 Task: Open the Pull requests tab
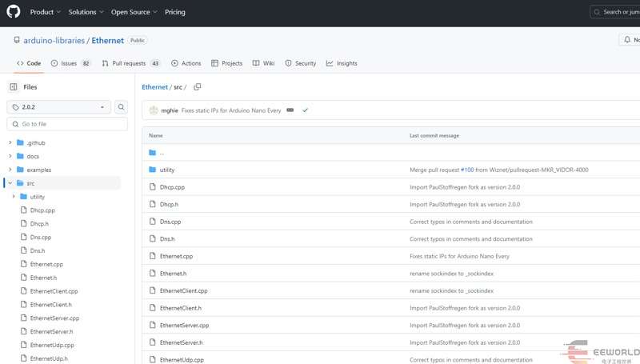click(130, 63)
